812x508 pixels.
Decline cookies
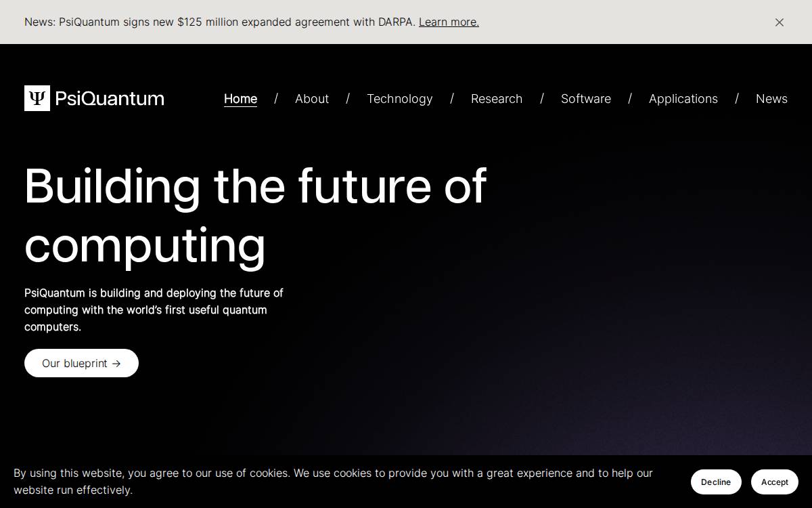click(716, 482)
